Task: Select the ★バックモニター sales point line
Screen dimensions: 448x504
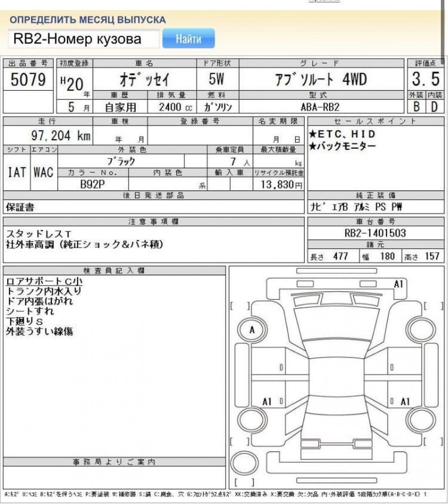Action: [x=343, y=146]
